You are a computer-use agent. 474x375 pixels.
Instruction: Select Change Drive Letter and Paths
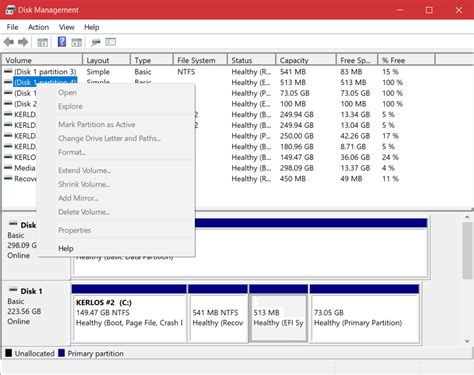pyautogui.click(x=115, y=138)
